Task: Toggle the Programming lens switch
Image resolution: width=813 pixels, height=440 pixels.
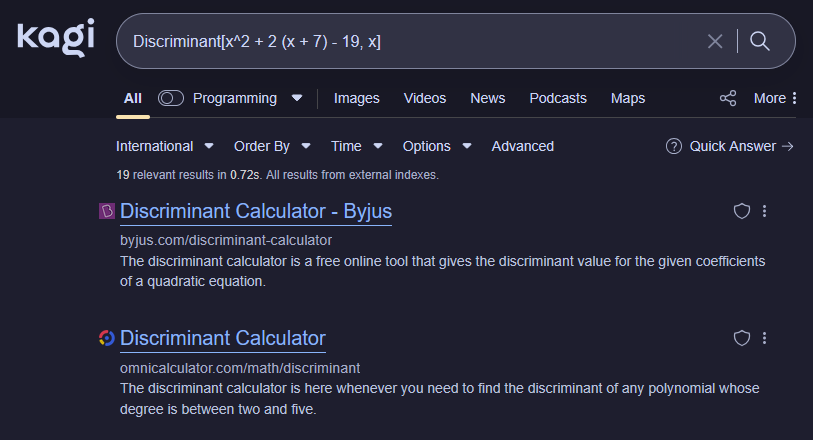Action: 171,98
